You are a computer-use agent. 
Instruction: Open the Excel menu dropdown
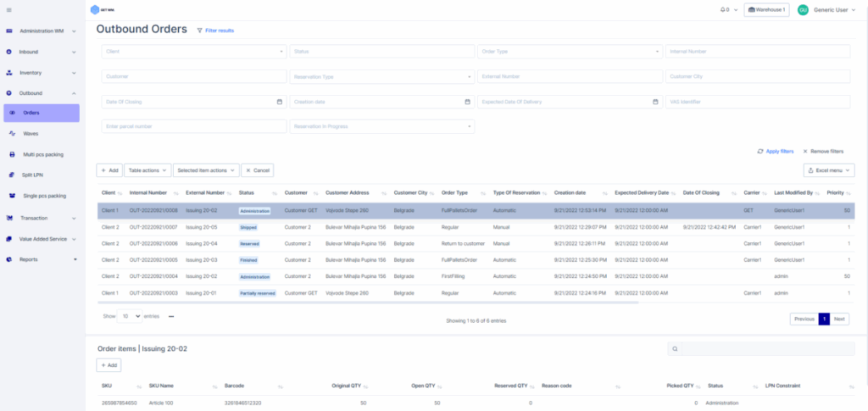(x=829, y=170)
